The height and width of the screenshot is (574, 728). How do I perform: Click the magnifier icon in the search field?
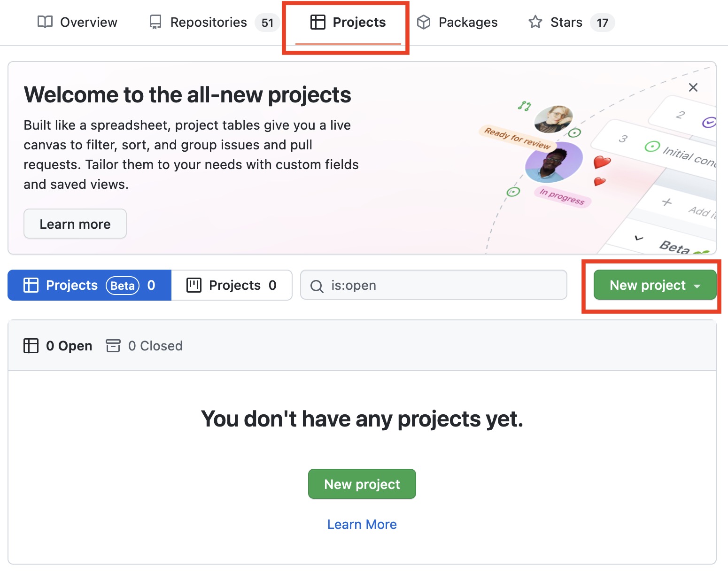[317, 286]
